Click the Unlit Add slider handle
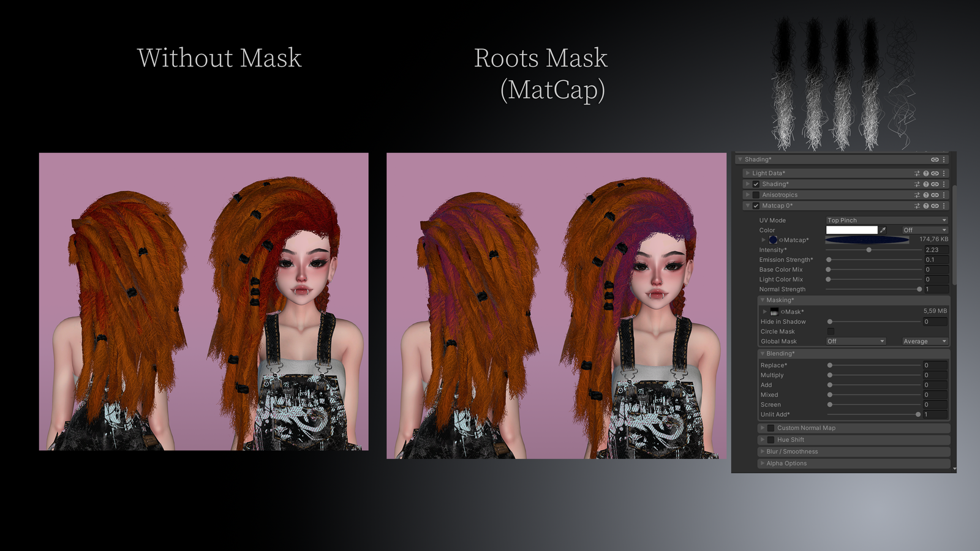Image resolution: width=980 pixels, height=551 pixels. (918, 415)
